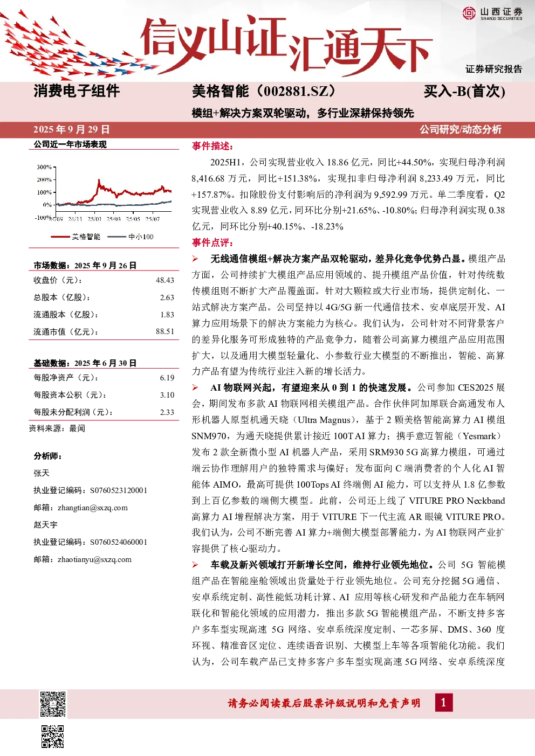Click the 每股资本公积（元） row label
Image resolution: width=535 pixels, height=756 pixels.
70,395
